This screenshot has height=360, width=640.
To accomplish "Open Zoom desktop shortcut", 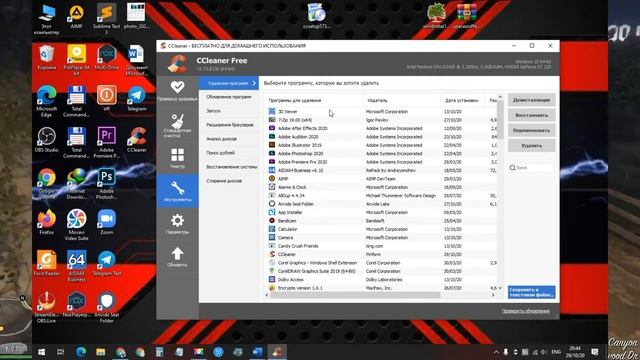I will pyautogui.click(x=107, y=222).
